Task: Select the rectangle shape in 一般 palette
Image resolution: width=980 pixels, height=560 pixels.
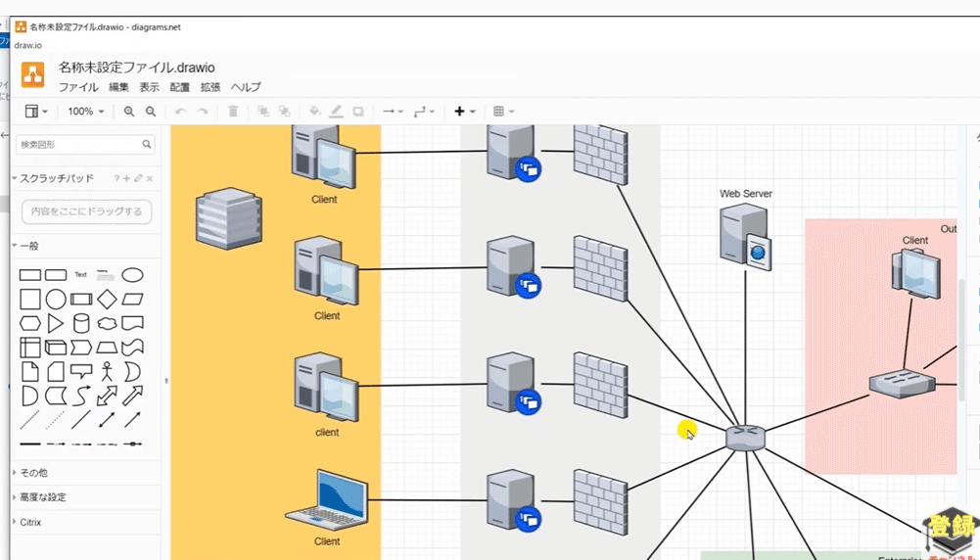Action: pos(30,275)
